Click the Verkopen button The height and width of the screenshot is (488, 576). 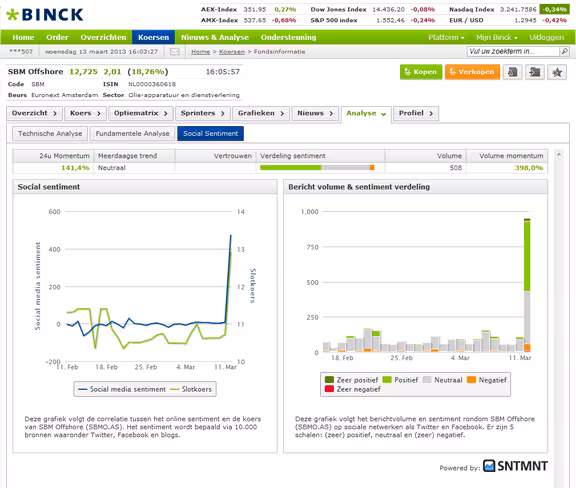472,72
